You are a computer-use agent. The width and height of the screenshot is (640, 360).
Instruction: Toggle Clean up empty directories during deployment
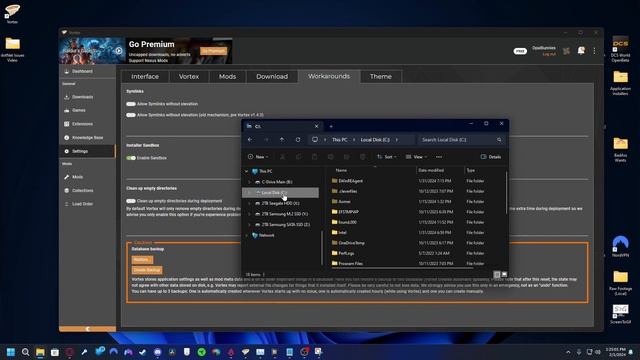pyautogui.click(x=131, y=201)
